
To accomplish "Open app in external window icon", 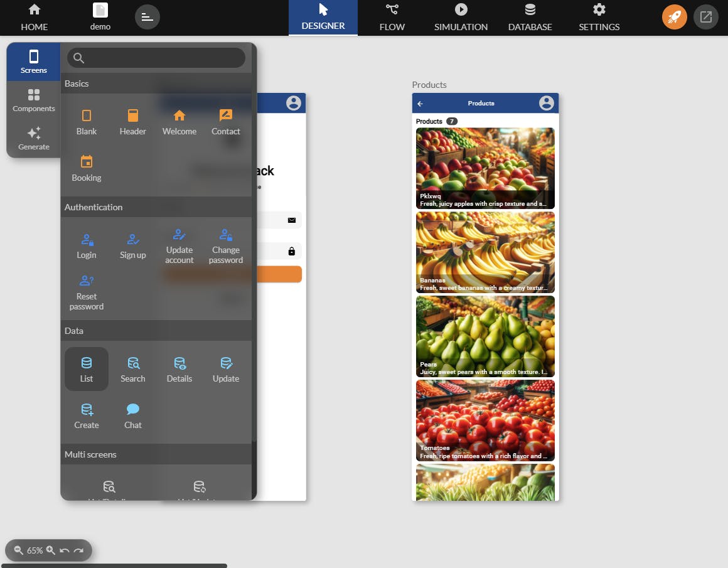I will pyautogui.click(x=705, y=17).
